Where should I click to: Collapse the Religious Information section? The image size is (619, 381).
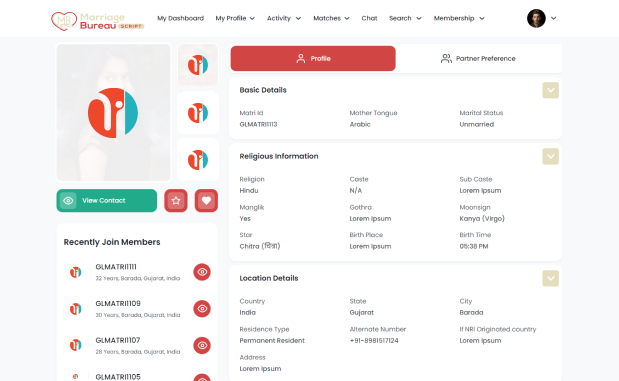pos(550,156)
